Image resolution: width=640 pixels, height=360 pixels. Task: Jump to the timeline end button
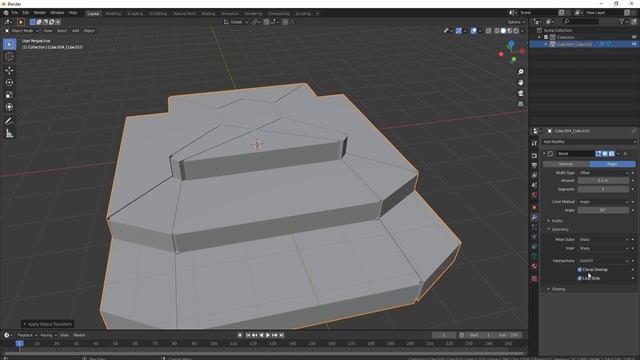[281, 335]
